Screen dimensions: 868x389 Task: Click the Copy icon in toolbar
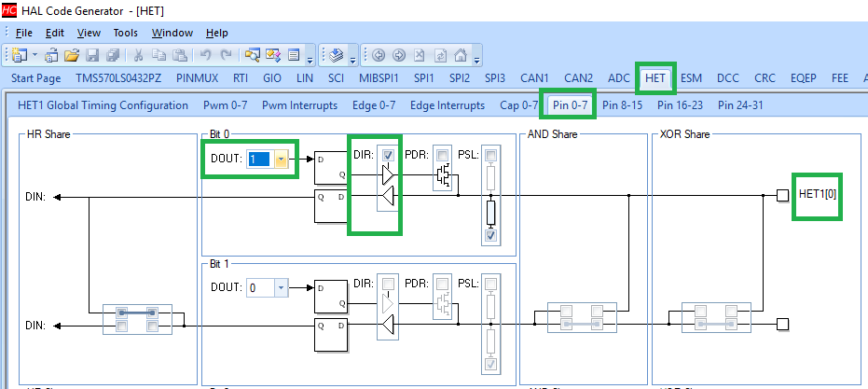click(x=159, y=55)
